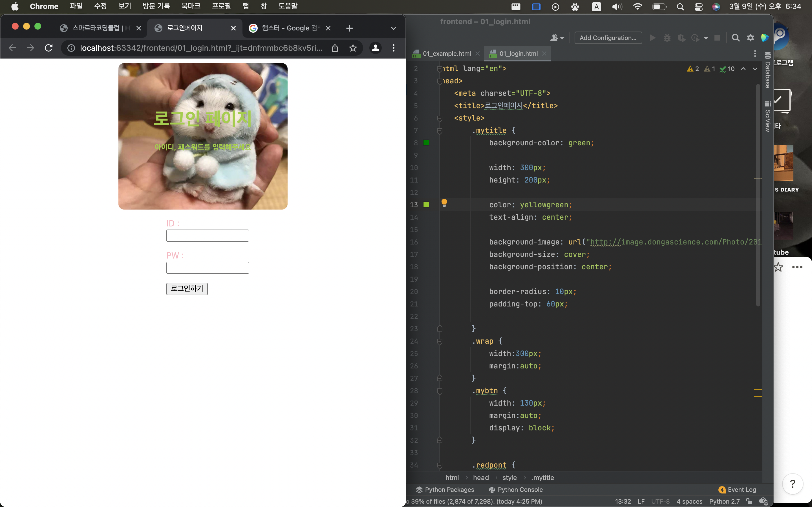Reload the login page in Chrome
812x507 pixels.
(49, 48)
